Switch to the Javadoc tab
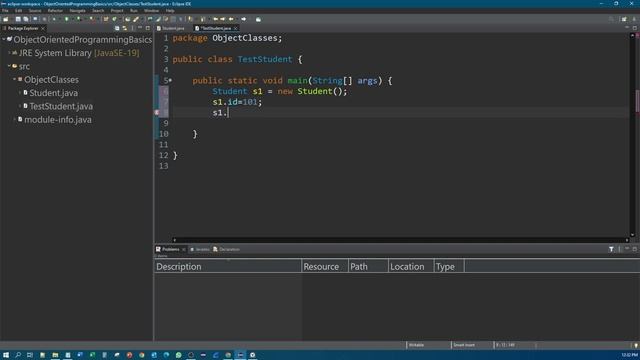 tap(200, 249)
